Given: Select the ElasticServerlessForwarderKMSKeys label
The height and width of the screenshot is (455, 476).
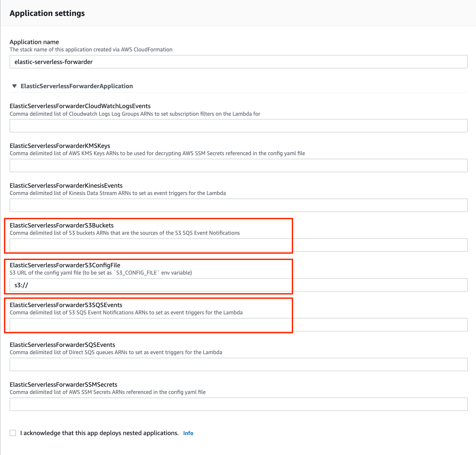Looking at the screenshot, I should click(x=60, y=146).
